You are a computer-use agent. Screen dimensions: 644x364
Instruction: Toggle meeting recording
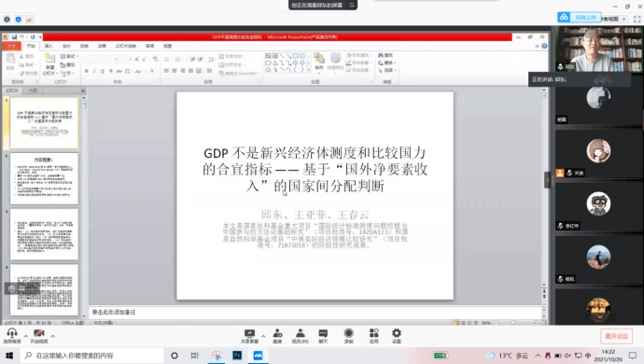click(348, 336)
